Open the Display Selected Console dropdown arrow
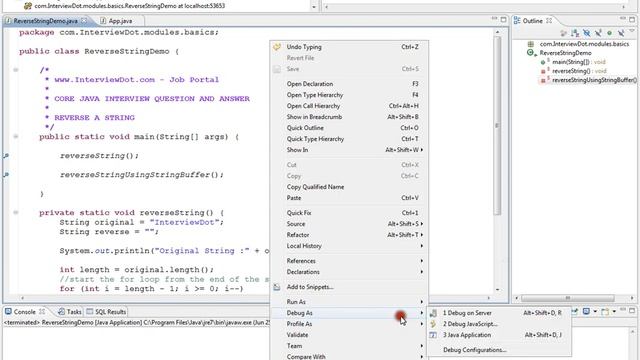The image size is (640, 360). click(x=595, y=311)
